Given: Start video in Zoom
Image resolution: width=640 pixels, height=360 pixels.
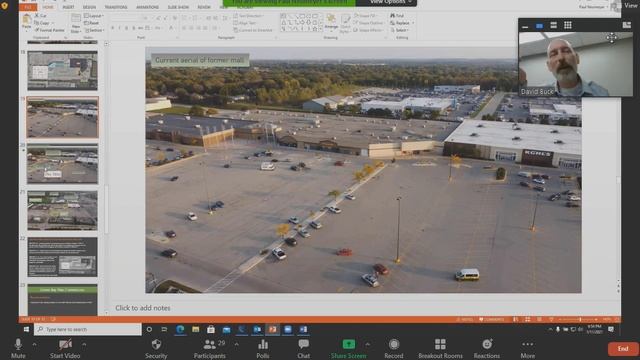Looking at the screenshot, I should 65,349.
